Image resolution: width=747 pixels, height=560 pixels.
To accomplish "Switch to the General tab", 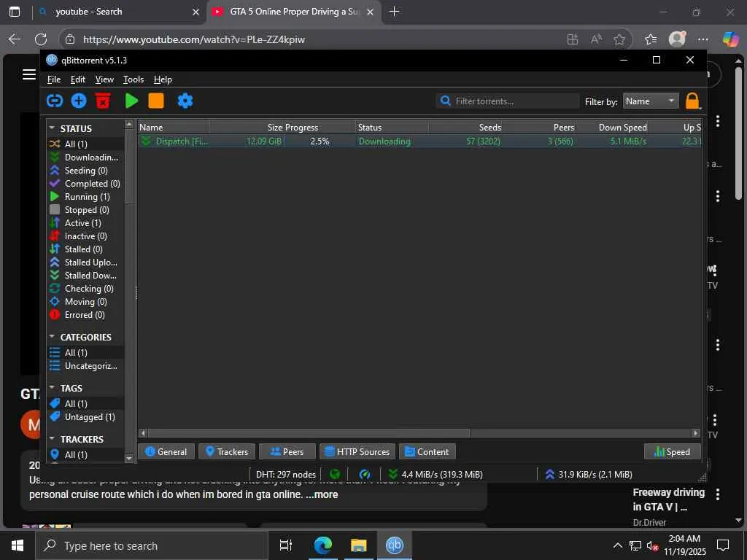I will [x=166, y=452].
